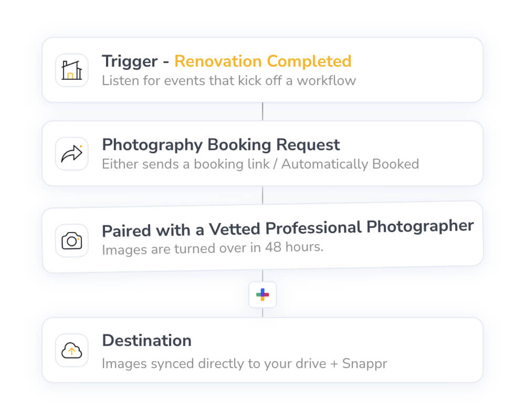Open the 'Paired with a Vetted Professional Photographer' title
The image size is (525, 420).
click(x=288, y=229)
